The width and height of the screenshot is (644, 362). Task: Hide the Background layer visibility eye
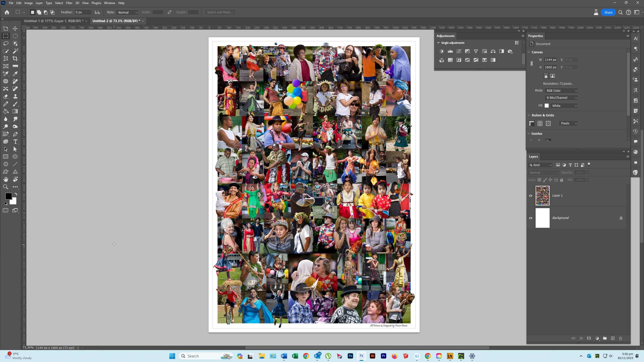pos(531,218)
